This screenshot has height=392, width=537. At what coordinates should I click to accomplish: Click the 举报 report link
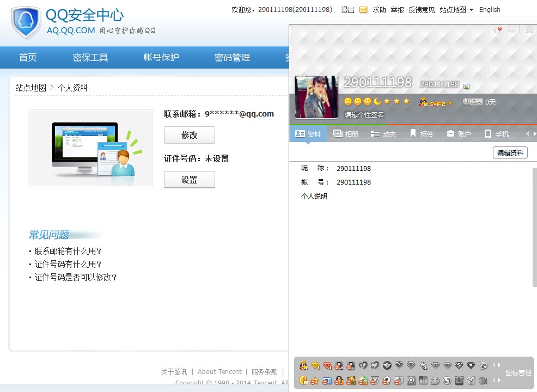point(397,10)
